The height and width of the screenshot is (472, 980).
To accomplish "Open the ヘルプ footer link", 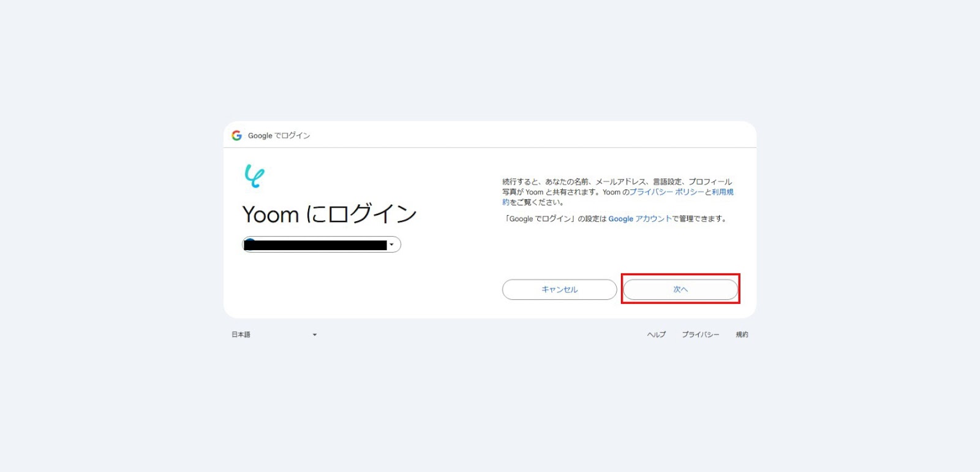I will (x=657, y=335).
